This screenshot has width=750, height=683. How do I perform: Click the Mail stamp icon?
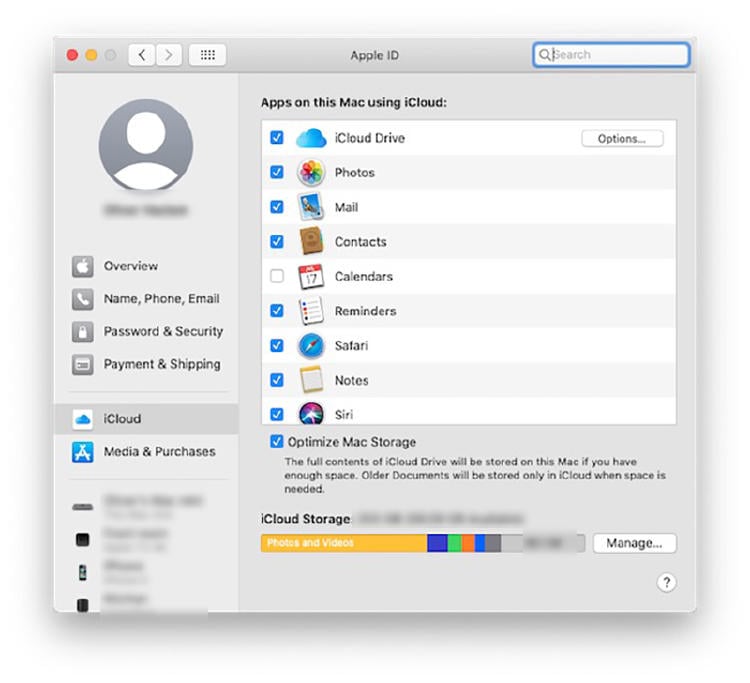click(x=311, y=207)
